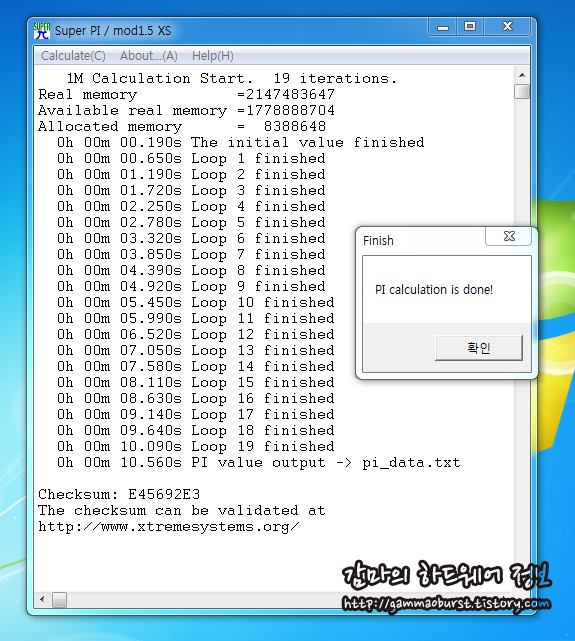This screenshot has width=575, height=641.
Task: Close the Super PI window
Action: 507,27
